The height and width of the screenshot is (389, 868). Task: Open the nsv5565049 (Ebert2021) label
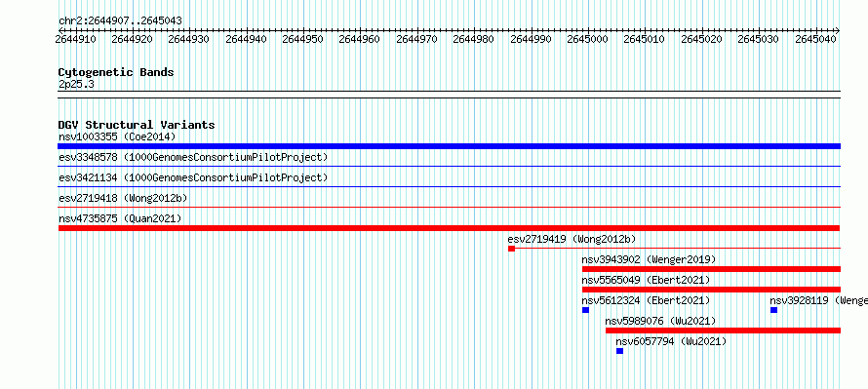(x=646, y=280)
